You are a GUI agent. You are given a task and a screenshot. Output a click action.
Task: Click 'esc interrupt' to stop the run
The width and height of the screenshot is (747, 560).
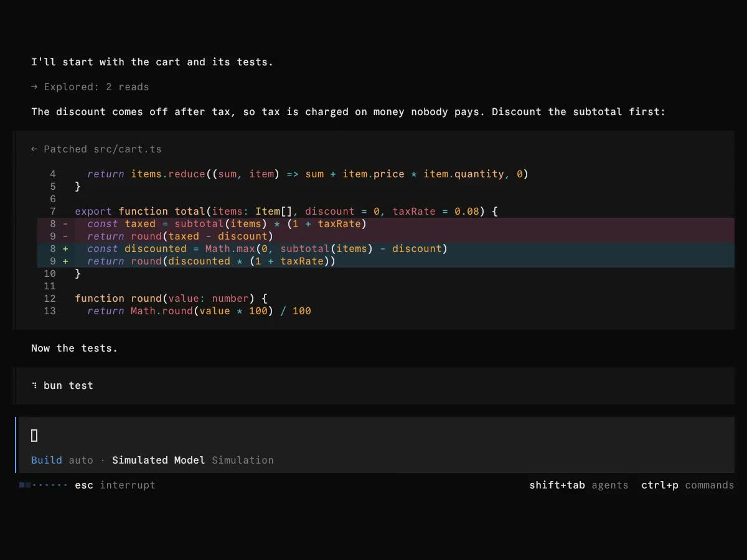tap(115, 485)
